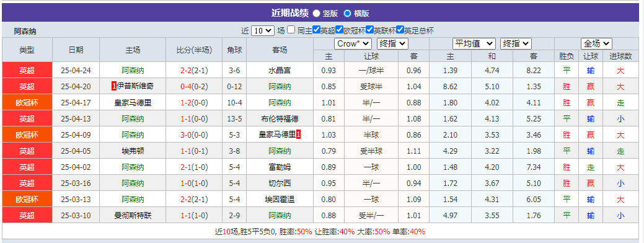
Task: Click the handicap 一/球半 cell
Action: click(371, 71)
